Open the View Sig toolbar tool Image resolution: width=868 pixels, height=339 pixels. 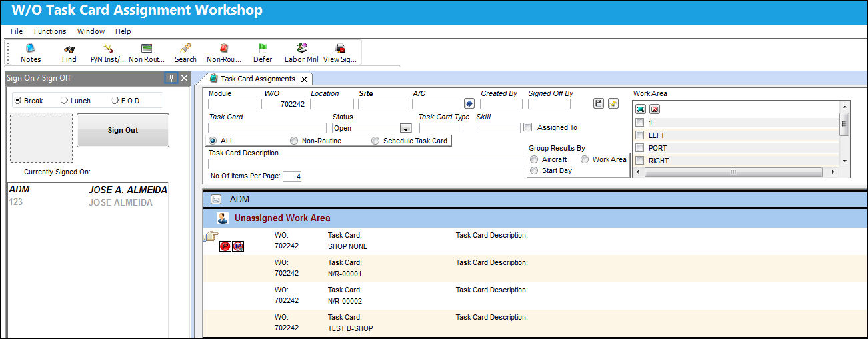click(x=340, y=53)
